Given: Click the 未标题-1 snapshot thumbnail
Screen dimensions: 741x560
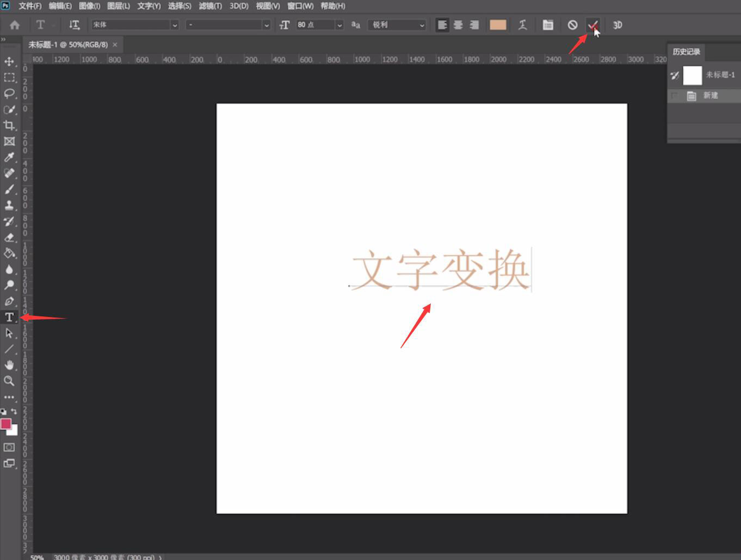Looking at the screenshot, I should tap(692, 75).
